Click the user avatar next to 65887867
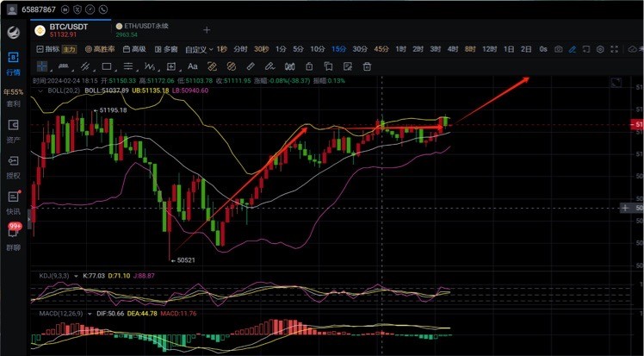The width and height of the screenshot is (644, 356). point(12,9)
